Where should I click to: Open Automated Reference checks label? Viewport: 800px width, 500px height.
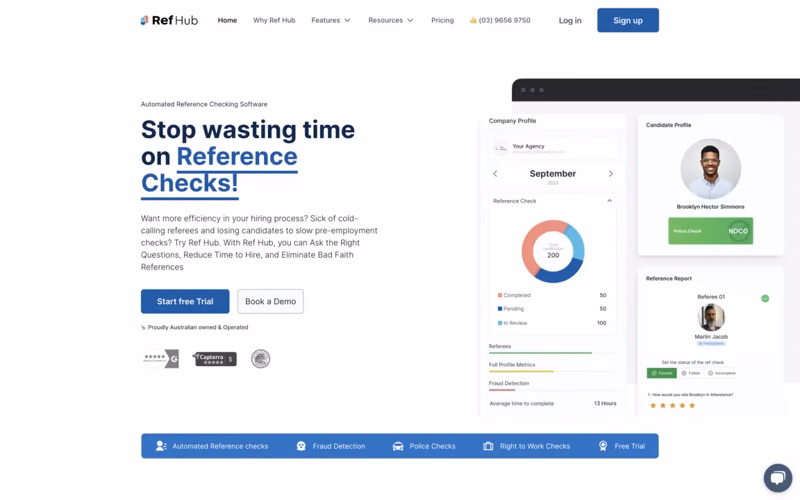pos(220,446)
